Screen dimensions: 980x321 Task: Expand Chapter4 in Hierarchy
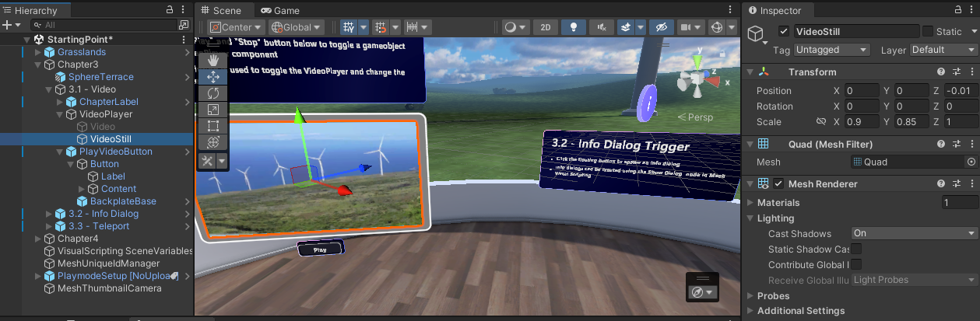[x=38, y=239]
